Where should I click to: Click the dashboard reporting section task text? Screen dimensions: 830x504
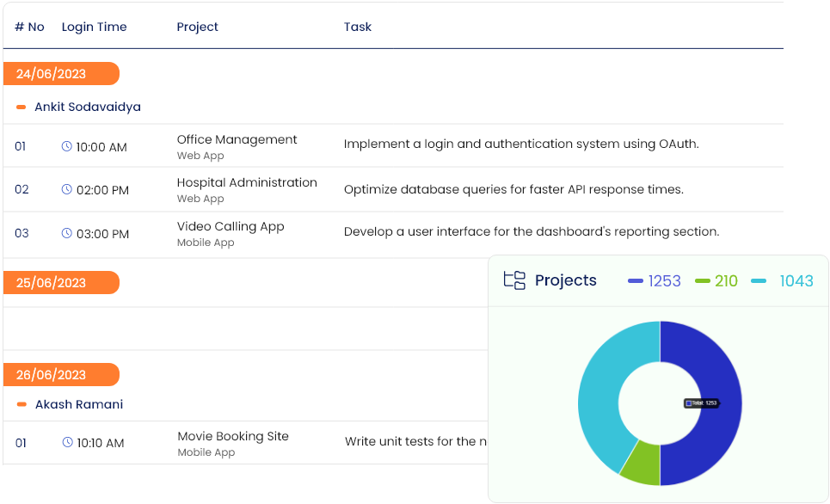pyautogui.click(x=532, y=232)
